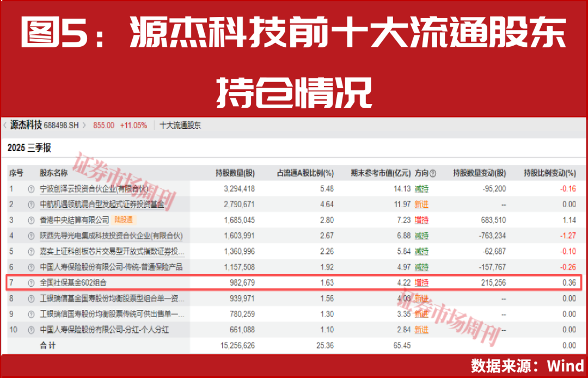Click the question-mark icon beside 嘉实上证科创板芯片基金
The width and height of the screenshot is (588, 378).
click(30, 251)
